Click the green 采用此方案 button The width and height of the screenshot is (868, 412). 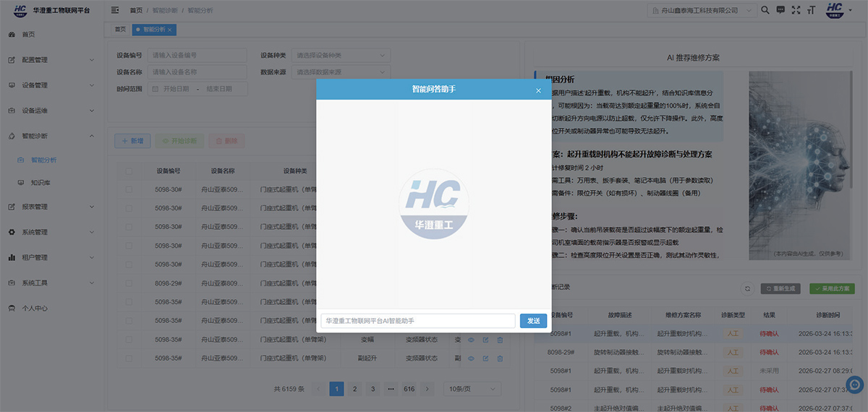tap(832, 288)
